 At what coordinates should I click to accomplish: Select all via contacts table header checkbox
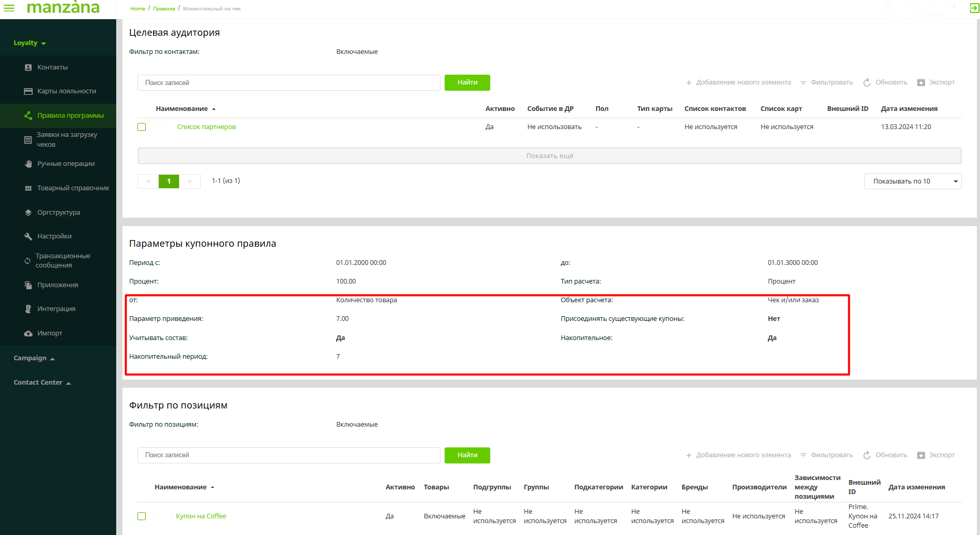142,109
